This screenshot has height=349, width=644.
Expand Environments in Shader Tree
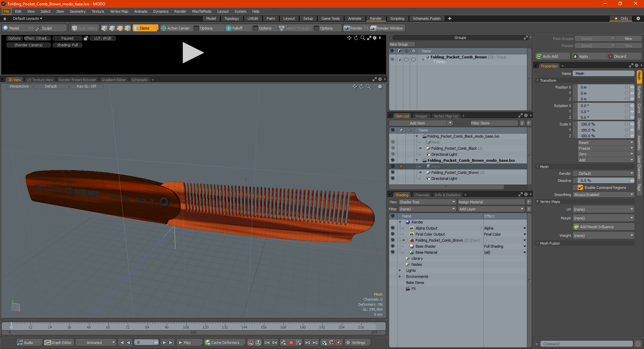tap(400, 277)
